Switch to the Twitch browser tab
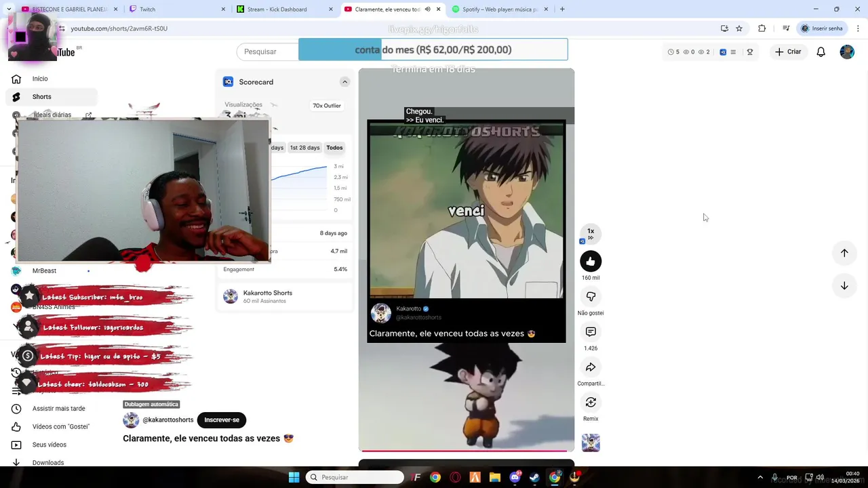868x488 pixels. (178, 9)
